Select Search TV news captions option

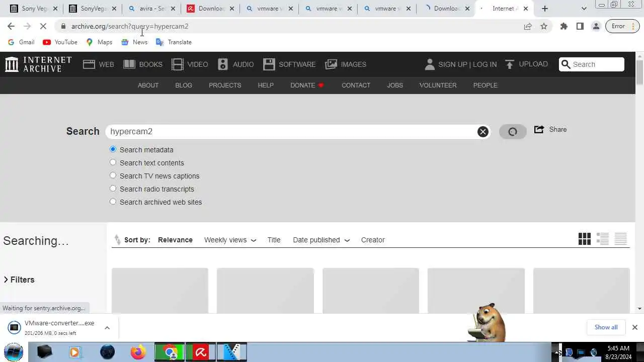pos(113,175)
